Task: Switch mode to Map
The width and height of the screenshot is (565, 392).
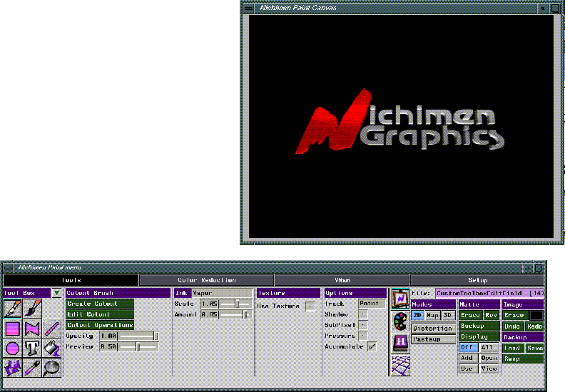Action: coord(432,315)
